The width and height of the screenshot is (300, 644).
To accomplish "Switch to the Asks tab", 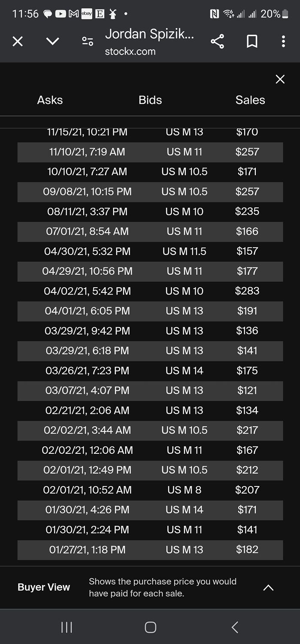I will pyautogui.click(x=50, y=100).
